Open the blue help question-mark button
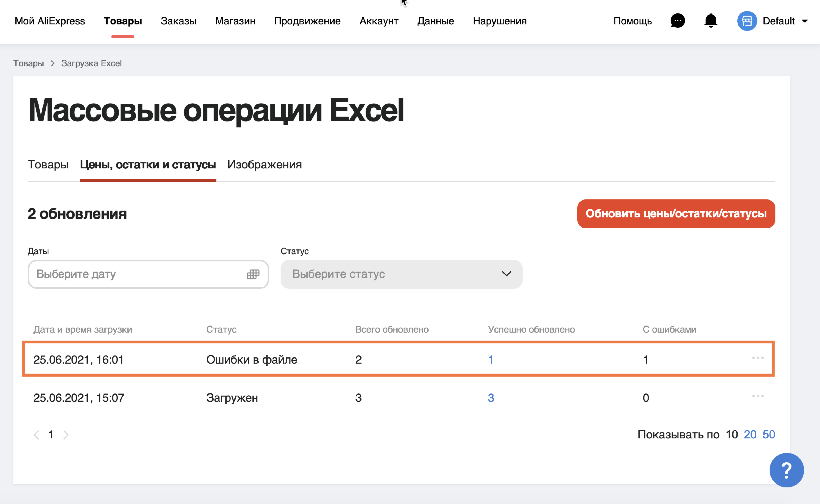820x504 pixels. click(786, 470)
